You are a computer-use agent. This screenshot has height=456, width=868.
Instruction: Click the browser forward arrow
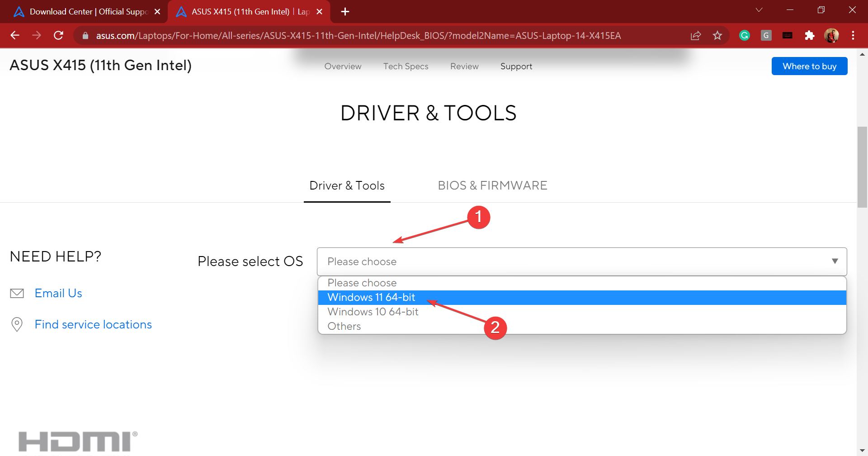pos(37,35)
